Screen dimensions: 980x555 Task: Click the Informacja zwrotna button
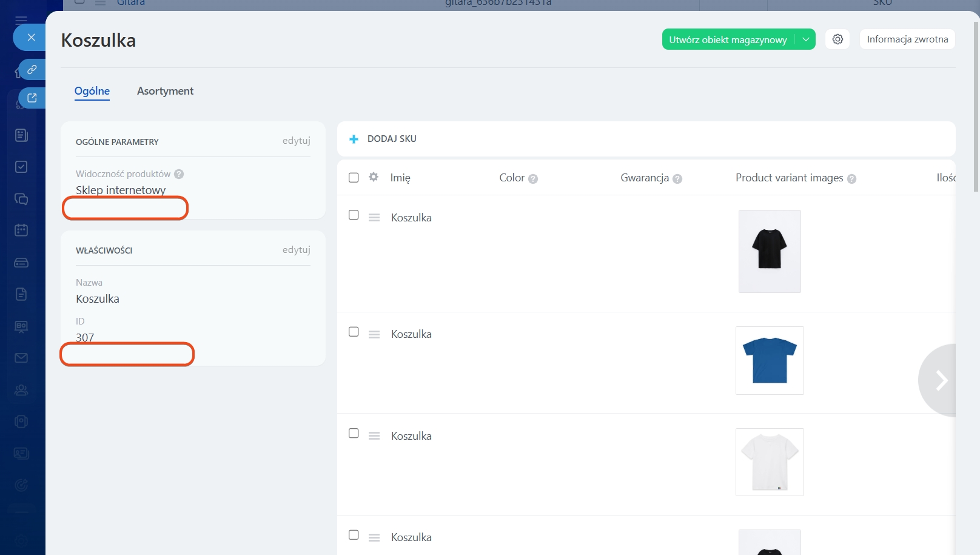(x=907, y=39)
